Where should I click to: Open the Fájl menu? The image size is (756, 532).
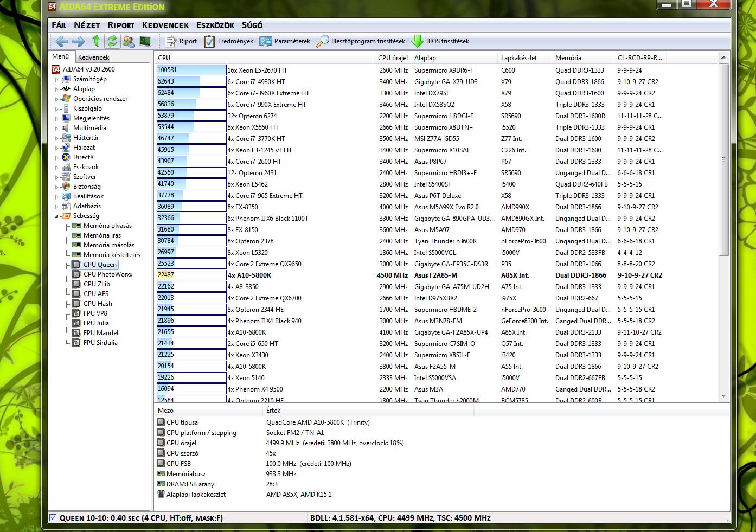[59, 25]
